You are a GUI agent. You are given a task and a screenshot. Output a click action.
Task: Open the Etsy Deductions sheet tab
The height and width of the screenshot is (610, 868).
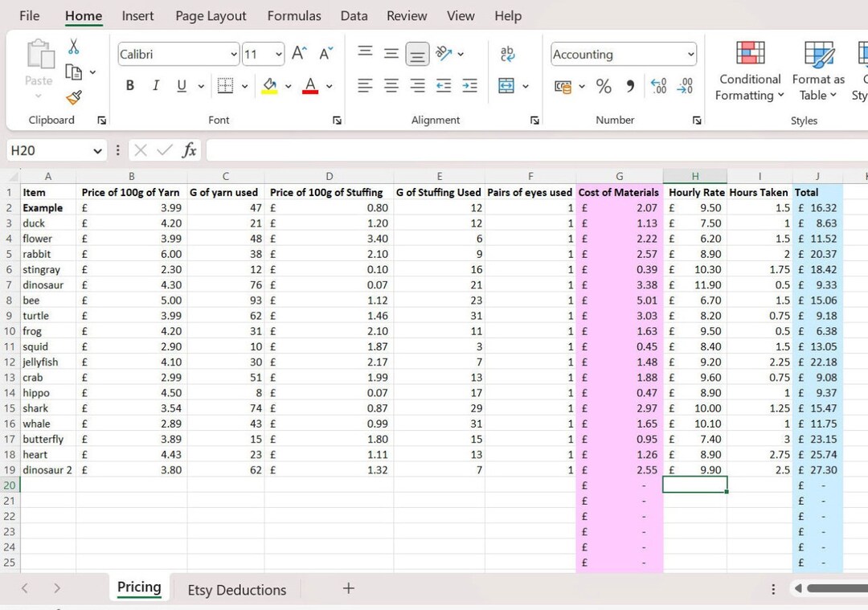point(236,589)
